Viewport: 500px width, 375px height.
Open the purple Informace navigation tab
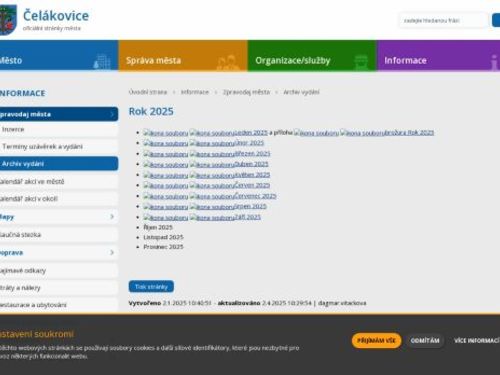click(438, 56)
